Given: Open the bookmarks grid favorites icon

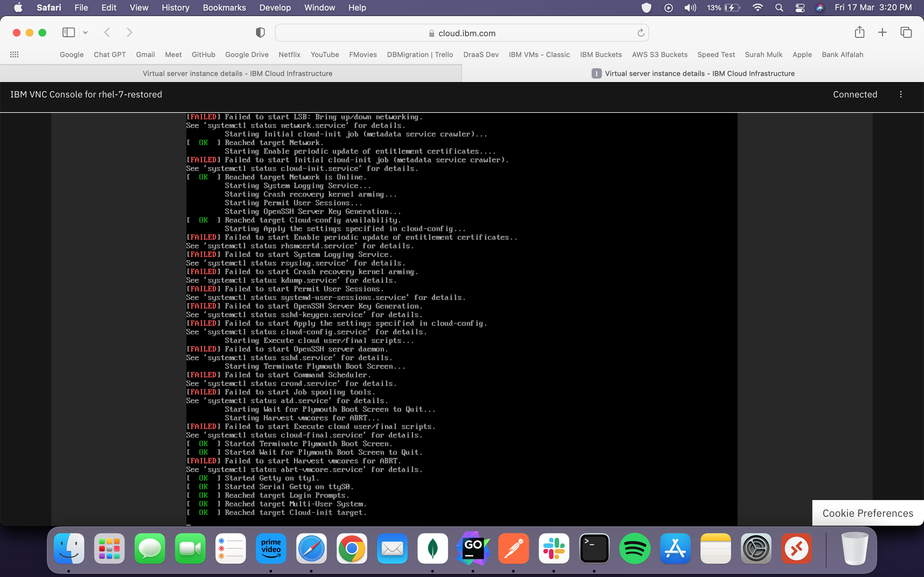Looking at the screenshot, I should pos(14,54).
